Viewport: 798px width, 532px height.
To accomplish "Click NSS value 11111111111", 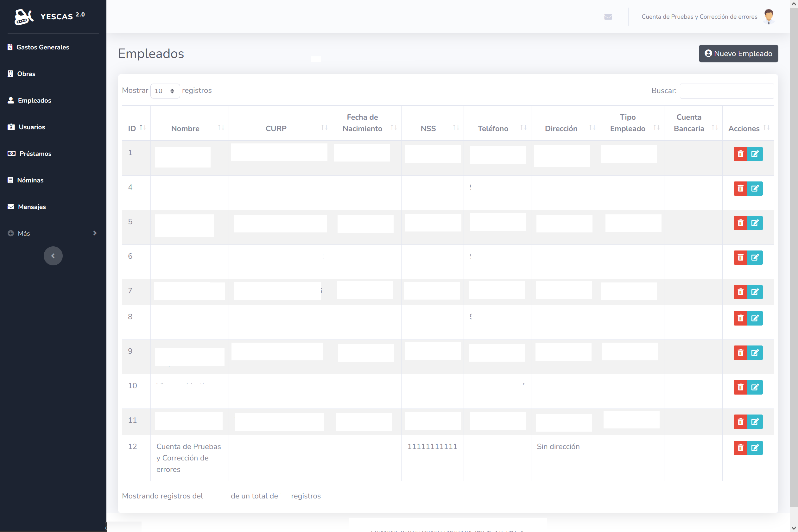I will (432, 446).
